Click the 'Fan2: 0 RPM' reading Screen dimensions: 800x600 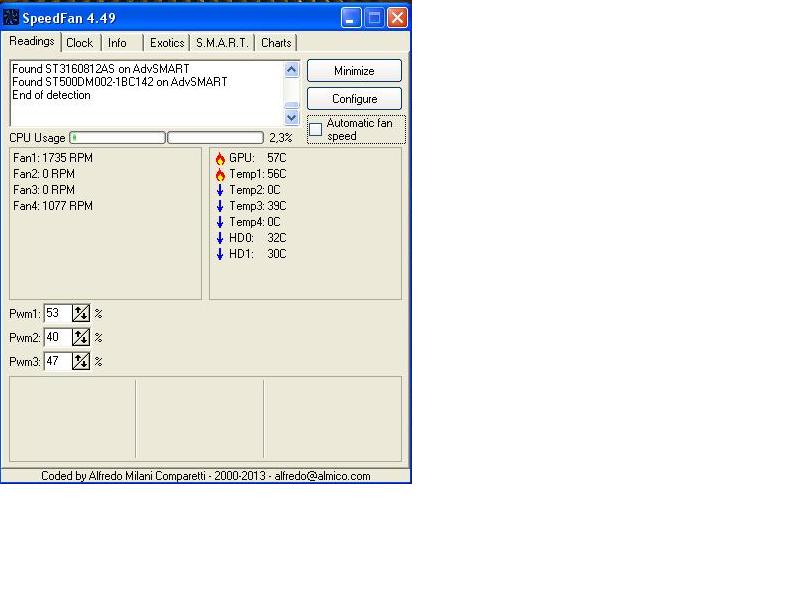pos(44,174)
